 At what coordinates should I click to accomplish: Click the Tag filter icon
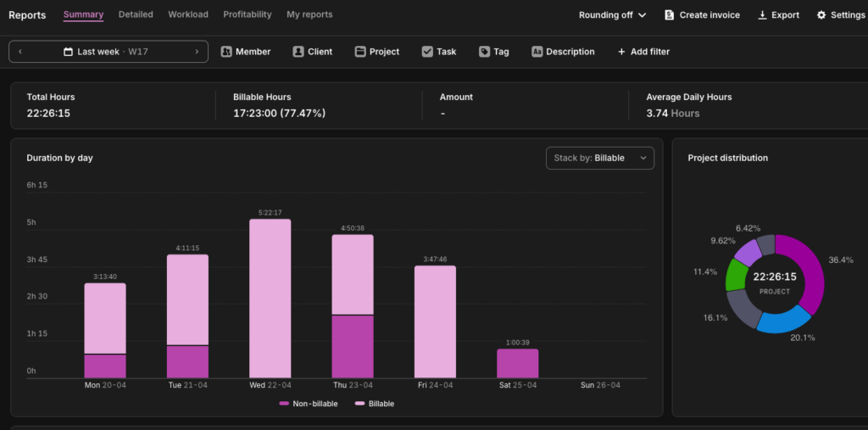[484, 52]
